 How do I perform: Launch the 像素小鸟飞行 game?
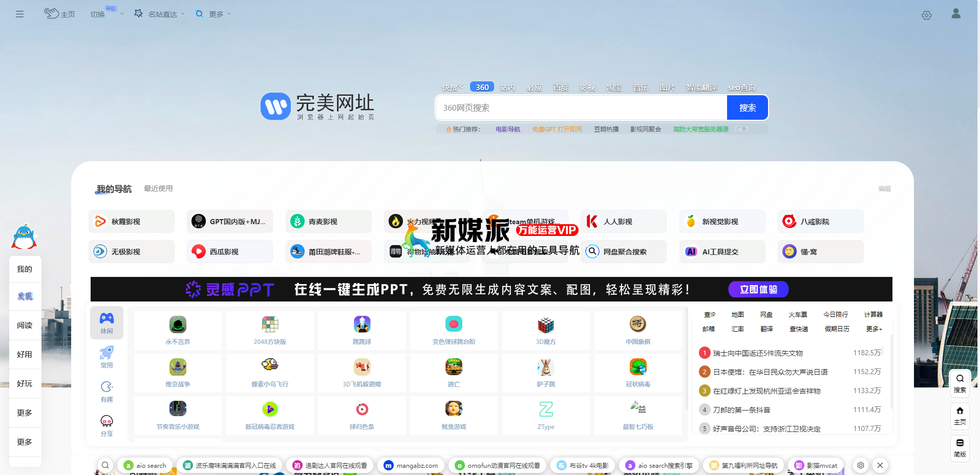coord(270,373)
